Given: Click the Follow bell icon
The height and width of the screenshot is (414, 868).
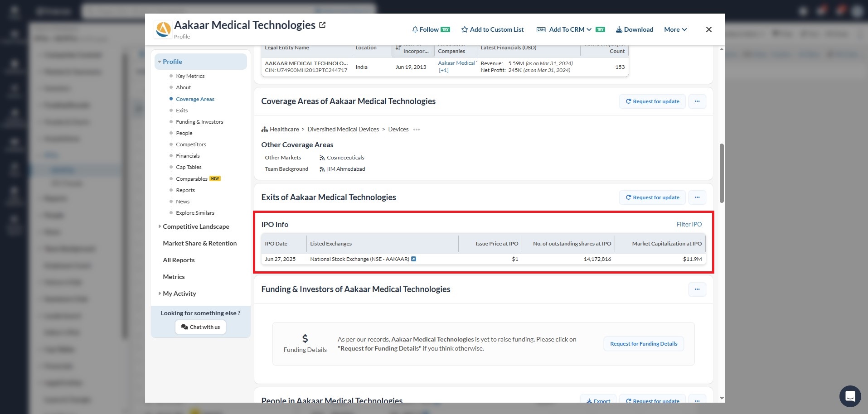Looking at the screenshot, I should 415,29.
